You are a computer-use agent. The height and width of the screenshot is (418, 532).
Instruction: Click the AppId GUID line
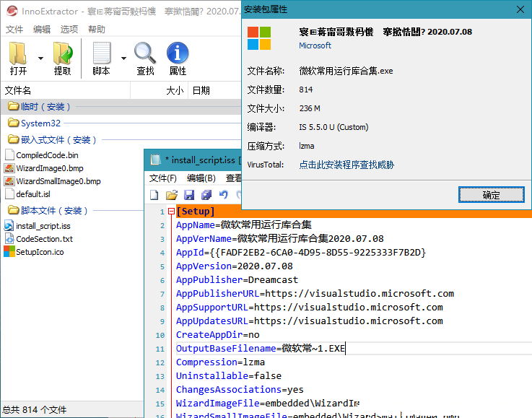pyautogui.click(x=301, y=253)
